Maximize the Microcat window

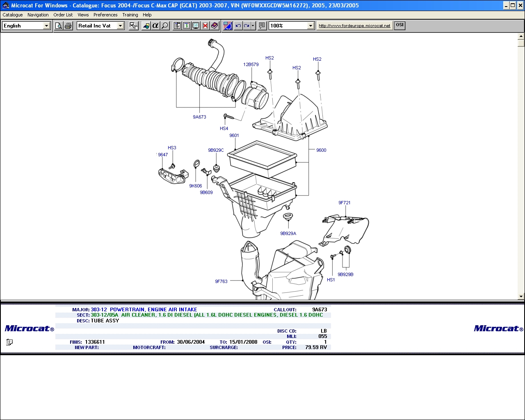click(513, 5)
